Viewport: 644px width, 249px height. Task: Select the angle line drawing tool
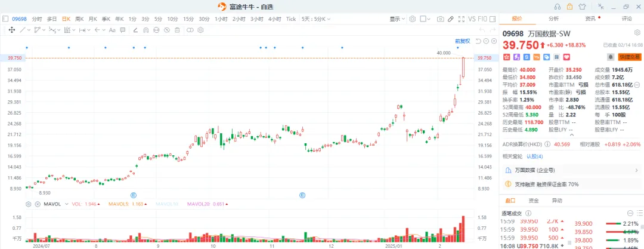click(x=135, y=30)
